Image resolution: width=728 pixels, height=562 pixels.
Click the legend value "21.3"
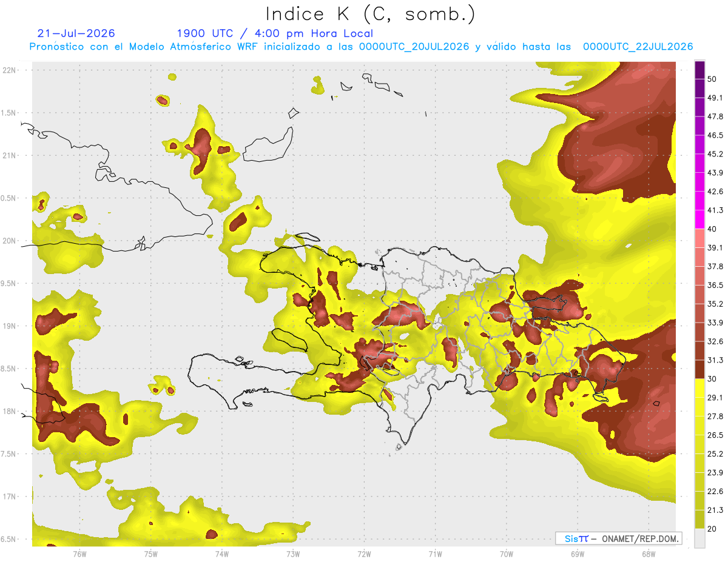[716, 510]
